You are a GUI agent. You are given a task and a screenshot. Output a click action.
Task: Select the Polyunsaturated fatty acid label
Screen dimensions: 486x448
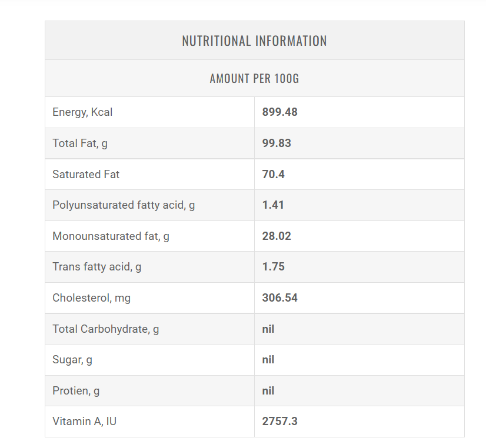(124, 205)
